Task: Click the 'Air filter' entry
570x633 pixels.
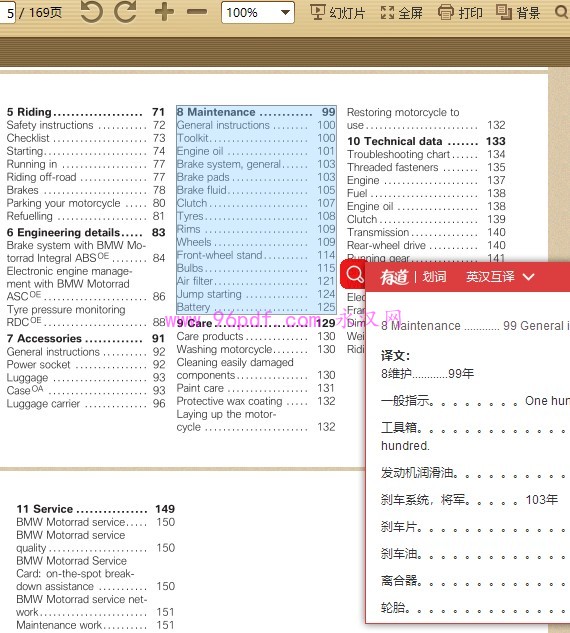Action: pyautogui.click(x=256, y=281)
